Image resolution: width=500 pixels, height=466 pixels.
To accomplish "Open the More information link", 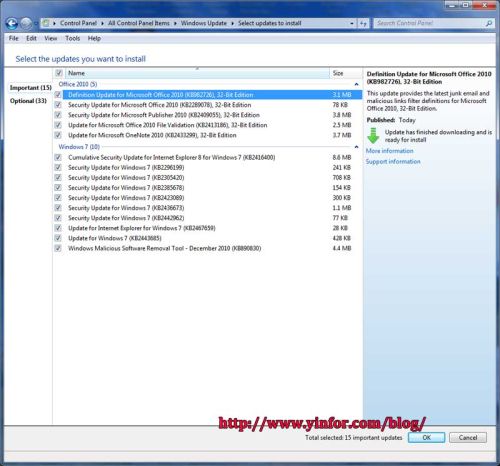I will pos(390,151).
